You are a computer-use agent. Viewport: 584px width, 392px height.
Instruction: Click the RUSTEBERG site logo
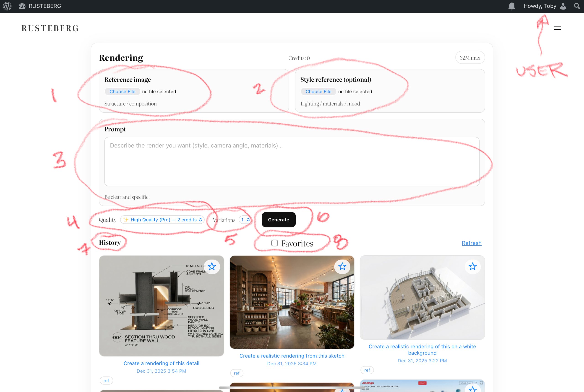(x=50, y=28)
